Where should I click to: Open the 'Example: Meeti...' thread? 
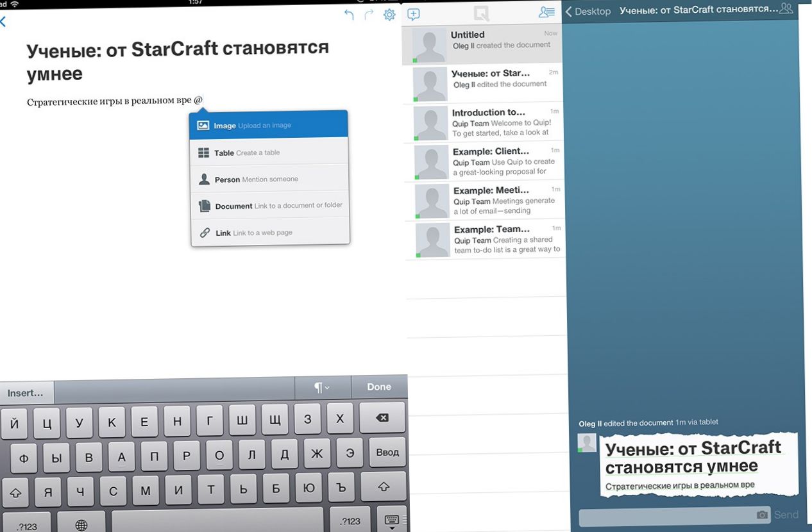point(484,201)
